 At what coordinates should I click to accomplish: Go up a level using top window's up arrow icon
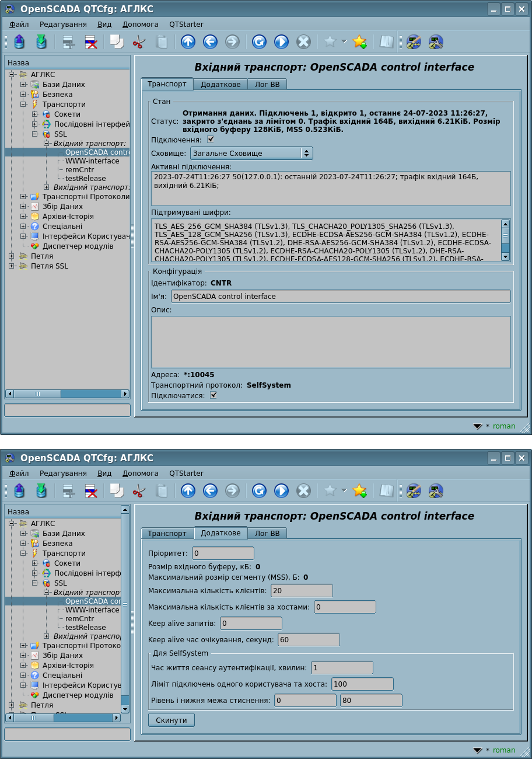(188, 41)
